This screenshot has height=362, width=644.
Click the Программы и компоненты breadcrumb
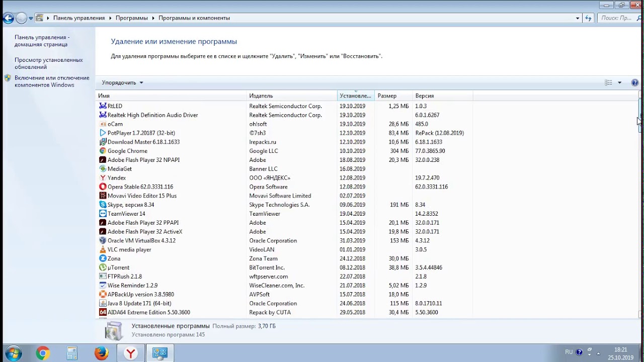click(x=194, y=18)
